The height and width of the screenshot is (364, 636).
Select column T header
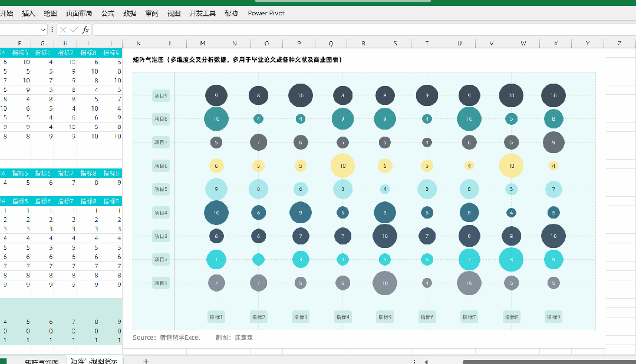click(x=427, y=43)
